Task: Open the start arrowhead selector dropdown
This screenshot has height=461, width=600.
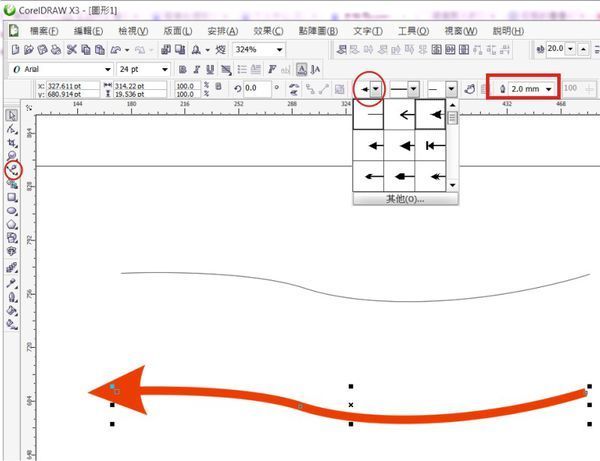Action: tap(376, 89)
